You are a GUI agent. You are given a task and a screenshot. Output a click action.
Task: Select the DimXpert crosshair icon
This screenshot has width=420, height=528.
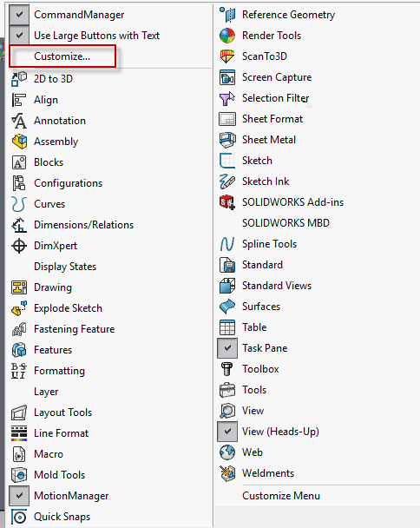19,246
